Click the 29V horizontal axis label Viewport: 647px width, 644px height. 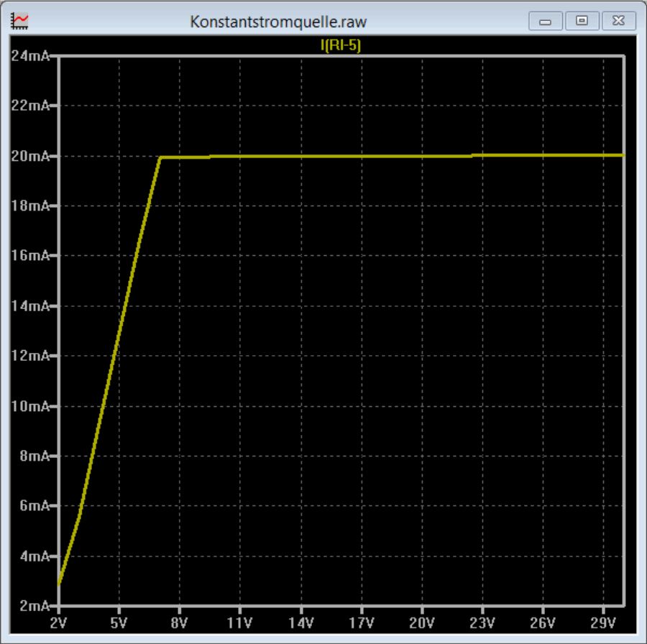pos(603,622)
